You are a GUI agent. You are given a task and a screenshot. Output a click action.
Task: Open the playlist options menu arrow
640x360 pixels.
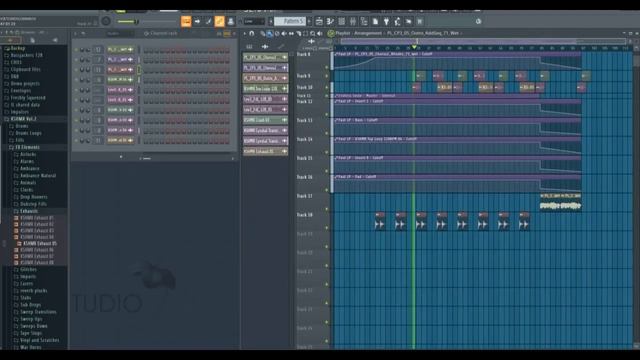pos(245,33)
